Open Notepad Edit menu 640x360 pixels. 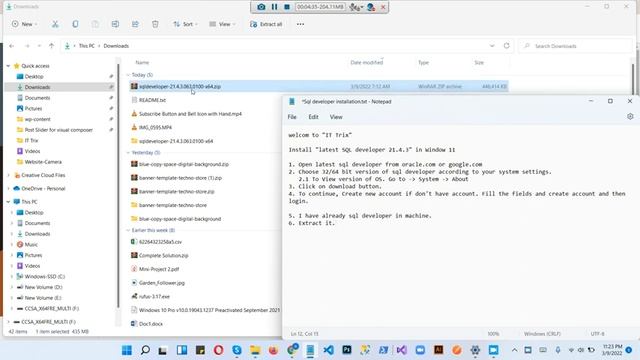(313, 117)
